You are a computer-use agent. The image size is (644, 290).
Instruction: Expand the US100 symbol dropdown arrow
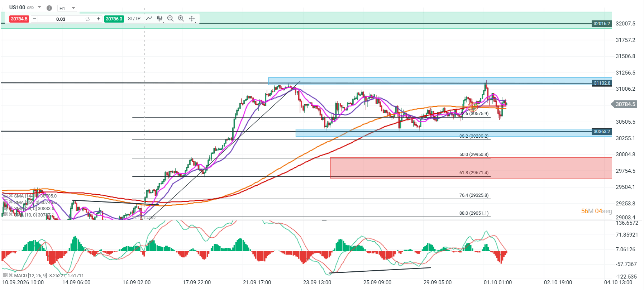[39, 7]
